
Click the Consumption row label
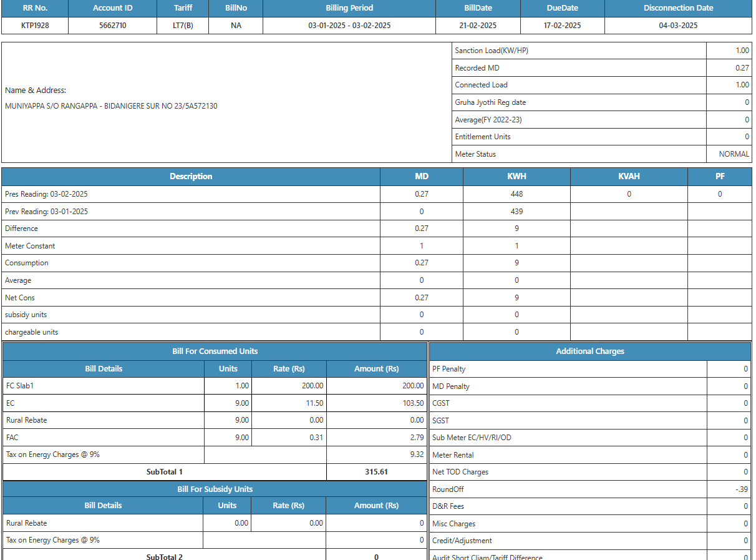point(27,263)
